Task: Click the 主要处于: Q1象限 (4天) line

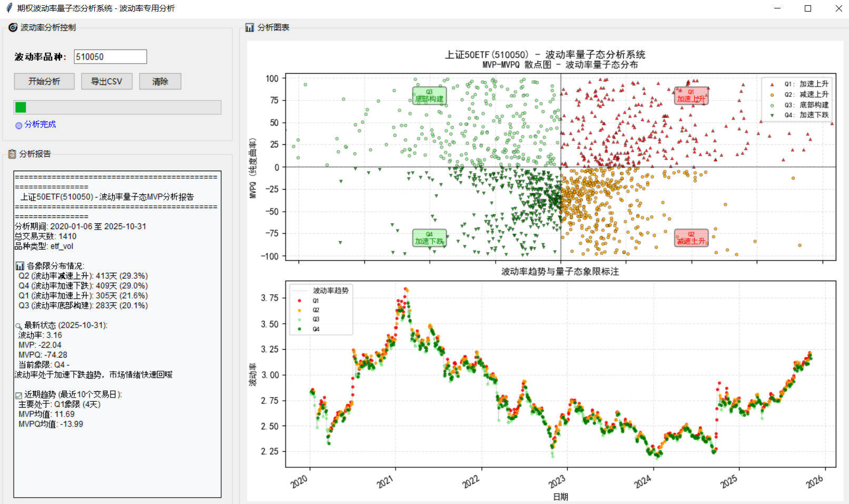Action: [x=60, y=404]
